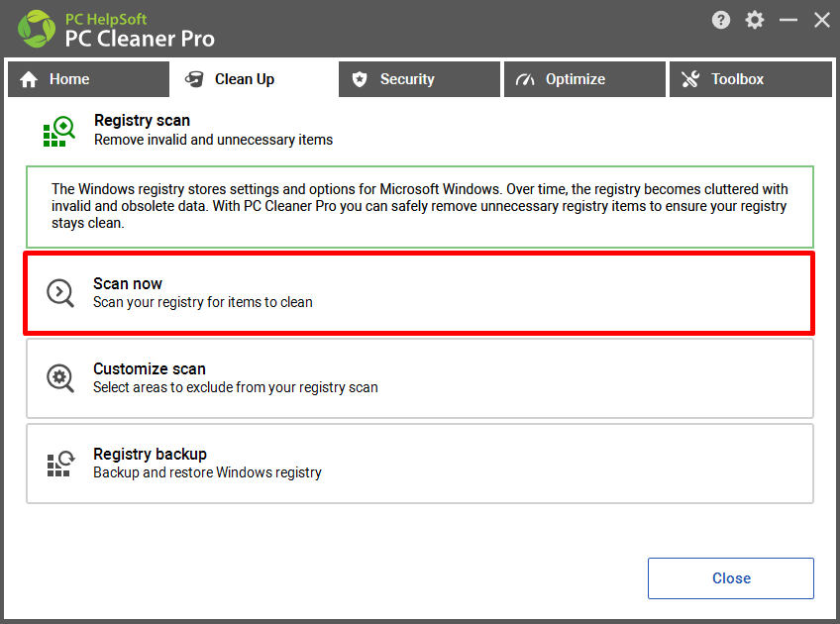The height and width of the screenshot is (624, 840).
Task: Click the Close button
Action: (x=731, y=577)
